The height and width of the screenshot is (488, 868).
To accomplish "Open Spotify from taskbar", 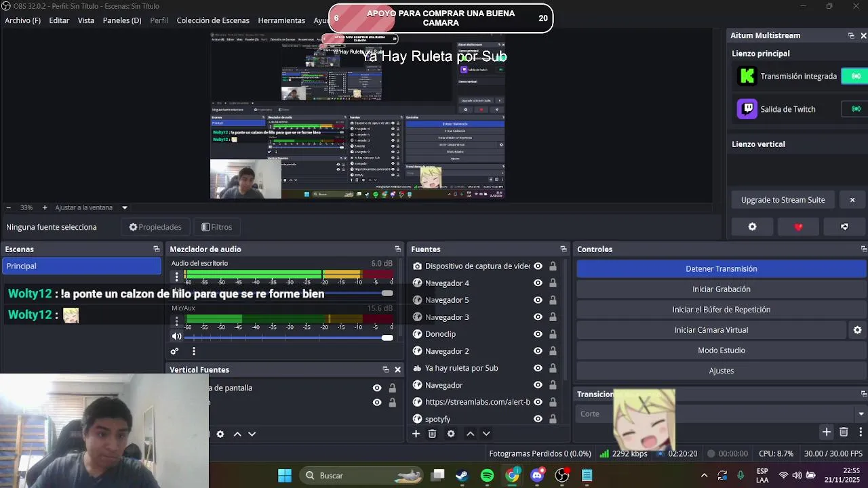I will click(x=487, y=476).
